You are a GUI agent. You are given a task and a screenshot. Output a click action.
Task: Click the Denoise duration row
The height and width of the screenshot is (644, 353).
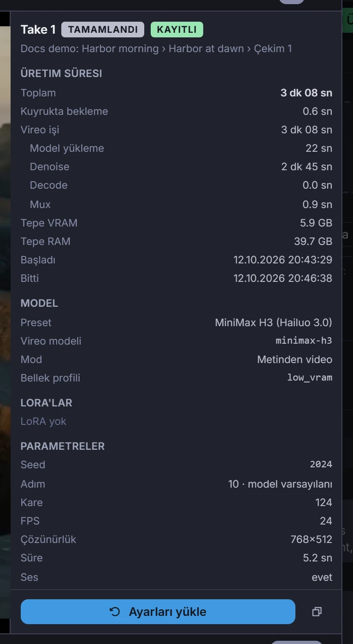coord(176,167)
